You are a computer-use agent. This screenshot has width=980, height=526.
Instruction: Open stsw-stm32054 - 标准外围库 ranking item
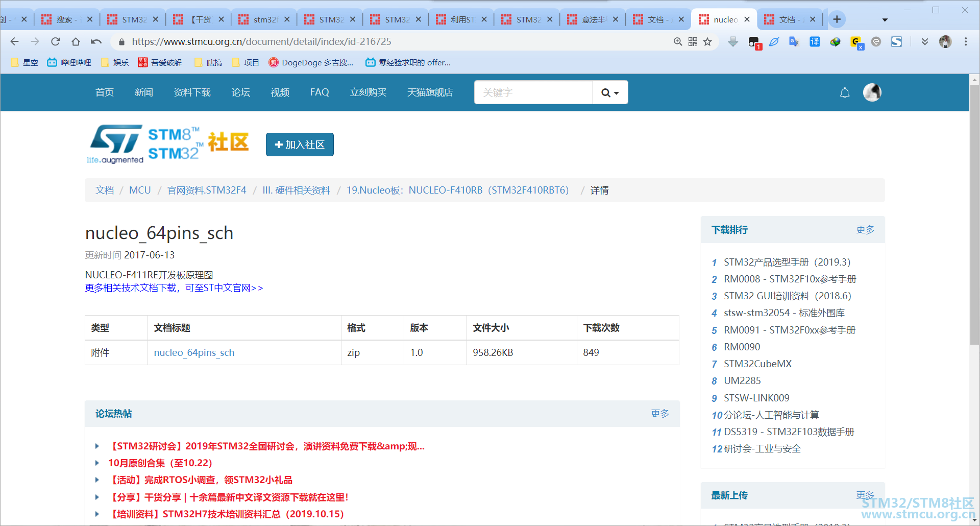point(784,313)
